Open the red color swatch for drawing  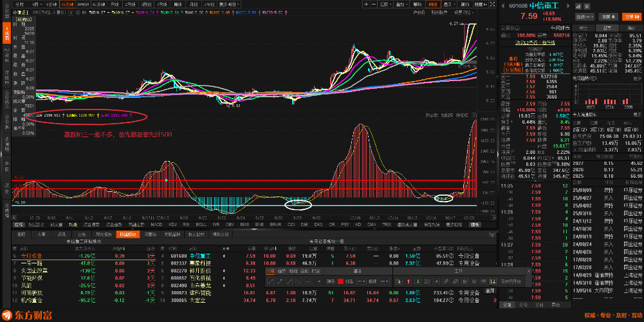point(340,281)
